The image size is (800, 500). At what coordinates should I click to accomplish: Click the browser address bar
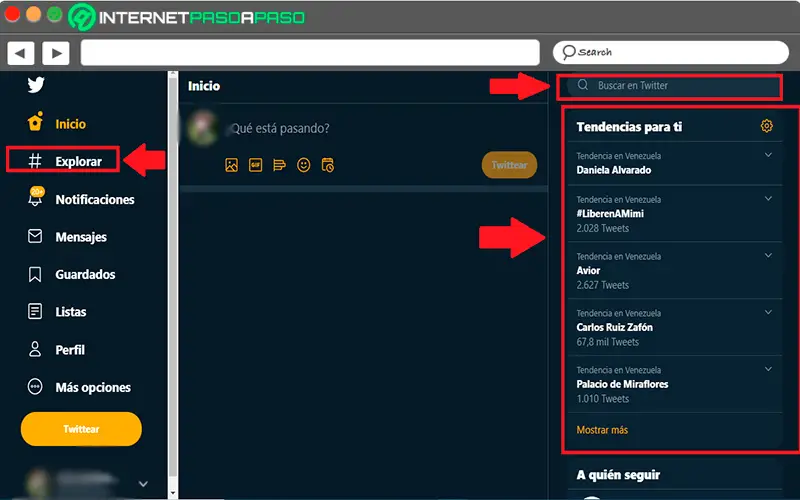310,53
